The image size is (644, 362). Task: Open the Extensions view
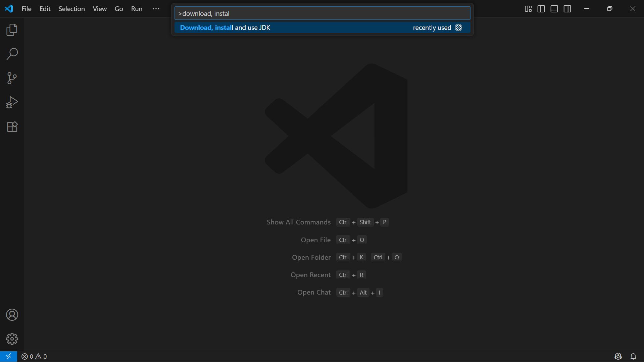(x=12, y=127)
